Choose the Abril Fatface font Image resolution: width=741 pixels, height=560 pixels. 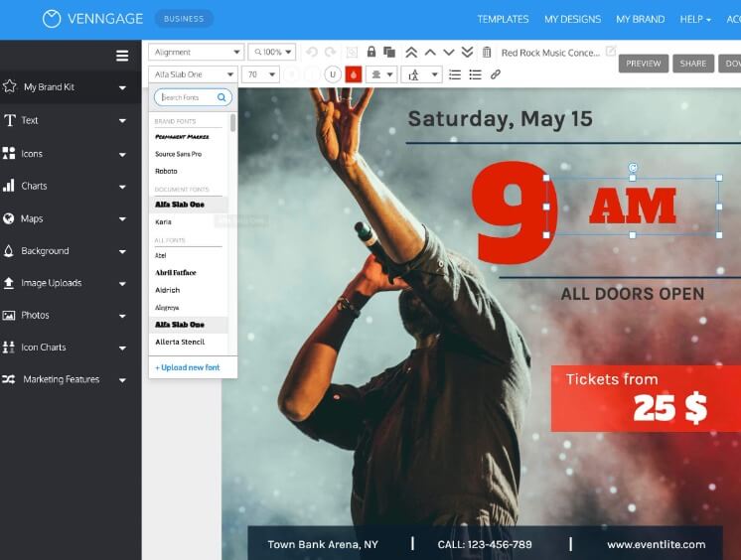coord(176,273)
